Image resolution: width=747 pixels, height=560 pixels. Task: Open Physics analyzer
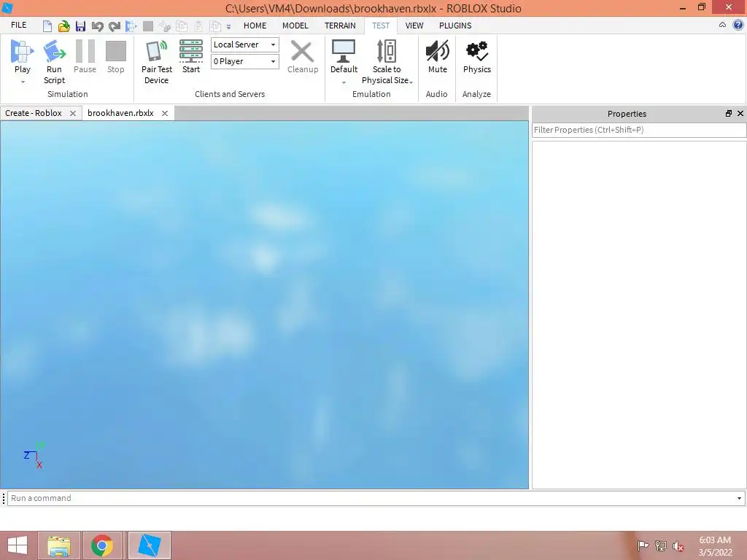pyautogui.click(x=477, y=56)
